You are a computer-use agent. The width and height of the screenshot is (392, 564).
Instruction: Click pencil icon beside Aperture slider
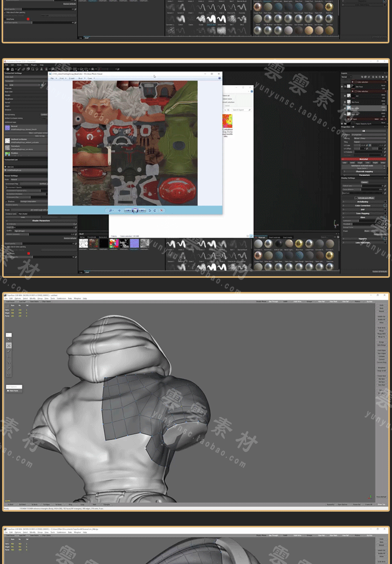pyautogui.click(x=385, y=193)
